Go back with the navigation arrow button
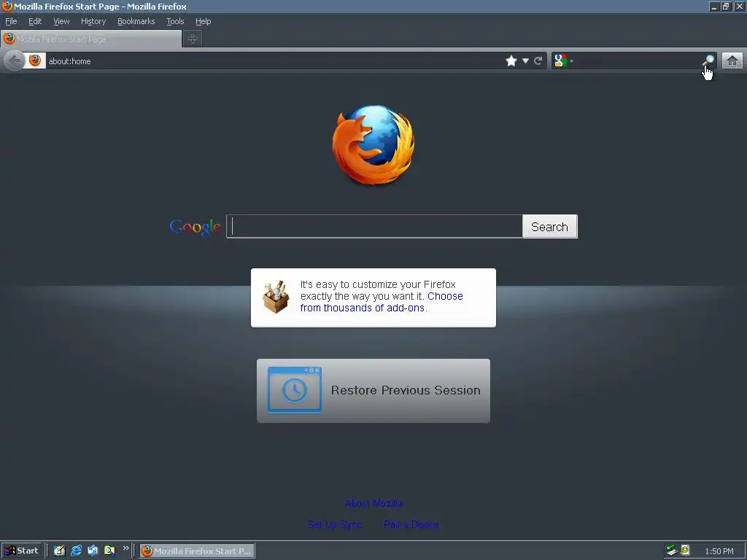This screenshot has width=747, height=560. pos(15,61)
